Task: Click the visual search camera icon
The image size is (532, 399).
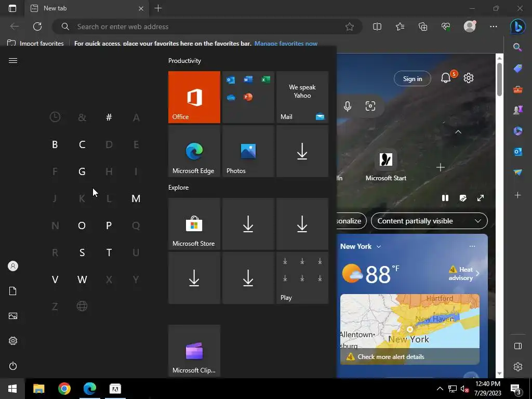Action: coord(370,106)
